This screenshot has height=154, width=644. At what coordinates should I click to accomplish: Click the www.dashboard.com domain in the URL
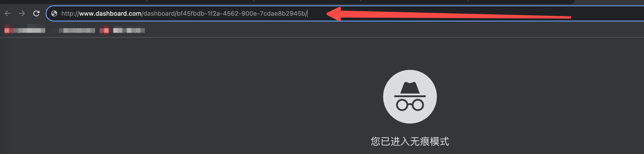click(x=110, y=13)
